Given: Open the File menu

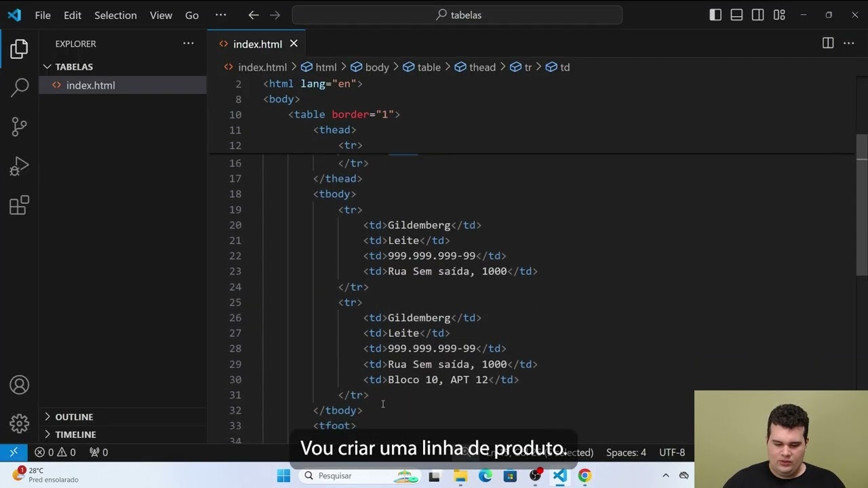Looking at the screenshot, I should 43,15.
